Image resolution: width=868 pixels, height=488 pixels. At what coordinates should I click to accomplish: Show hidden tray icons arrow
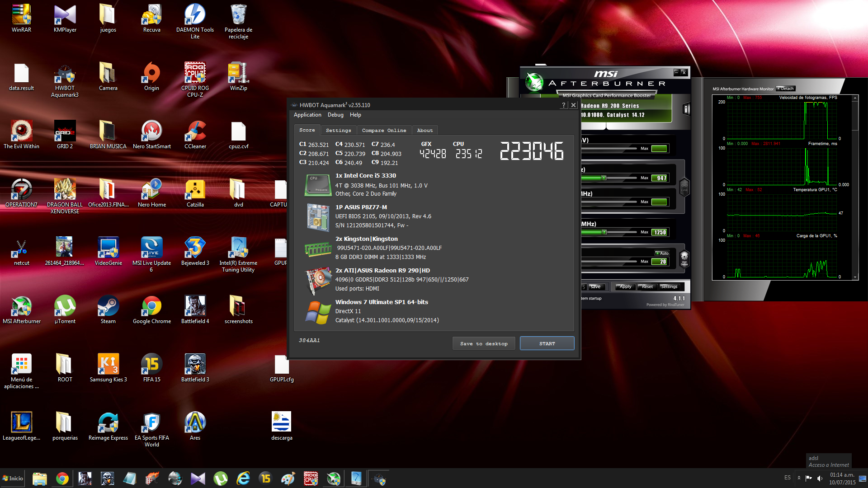click(799, 478)
